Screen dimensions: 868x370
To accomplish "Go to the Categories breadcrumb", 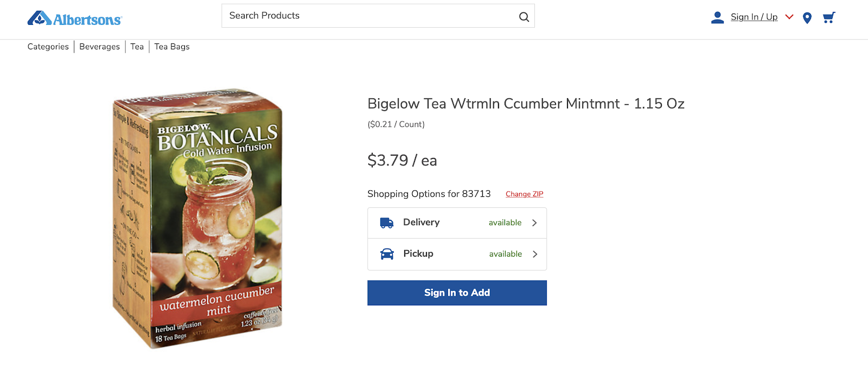I will click(48, 47).
